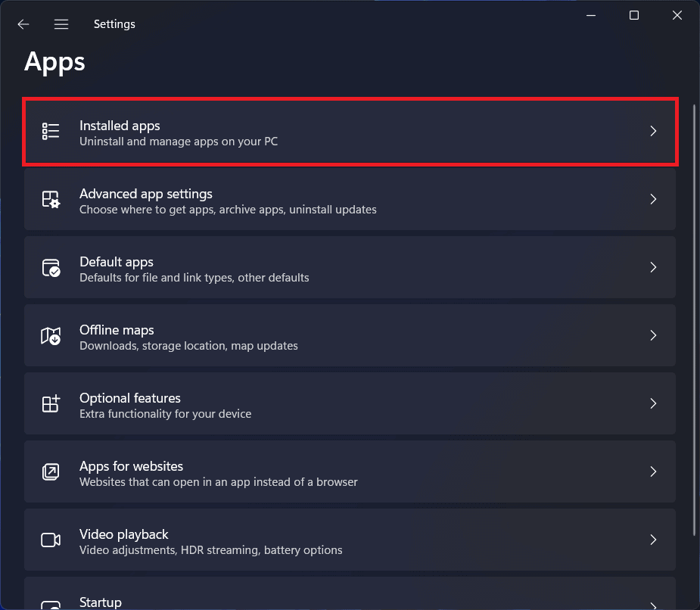Expand the Offline maps chevron

click(653, 336)
